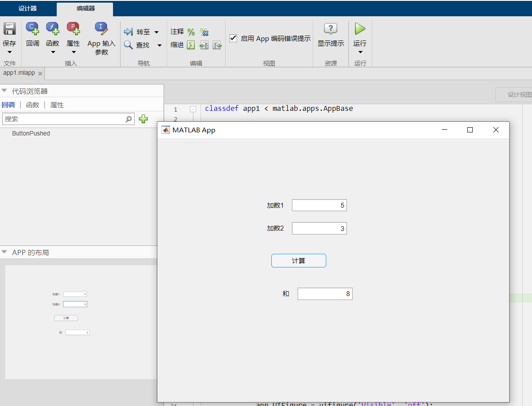The height and width of the screenshot is (406, 532).
Task: Click the MATLAB logo in app title bar
Action: click(x=166, y=130)
